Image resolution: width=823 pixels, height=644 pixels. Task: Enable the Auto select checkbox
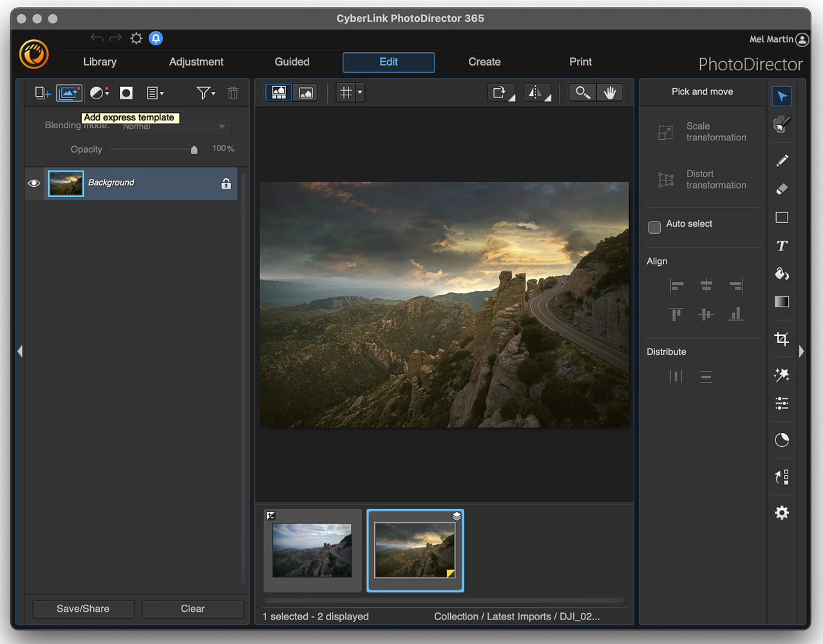point(654,227)
